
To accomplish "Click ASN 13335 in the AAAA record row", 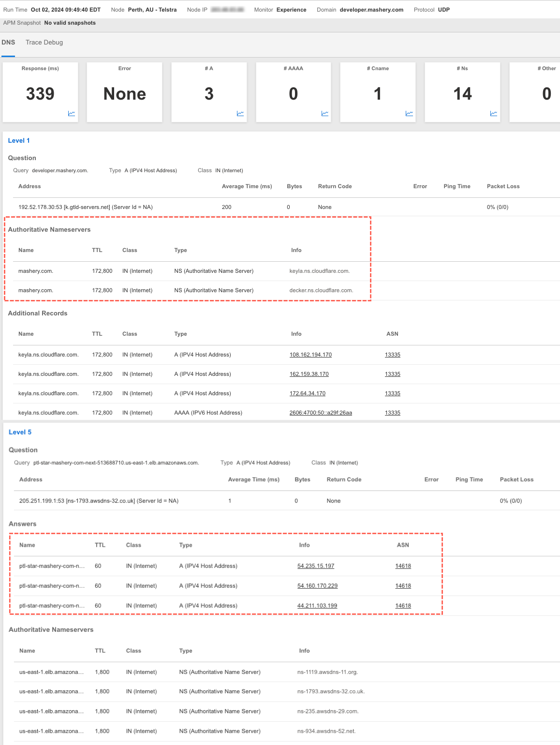I will tap(393, 413).
